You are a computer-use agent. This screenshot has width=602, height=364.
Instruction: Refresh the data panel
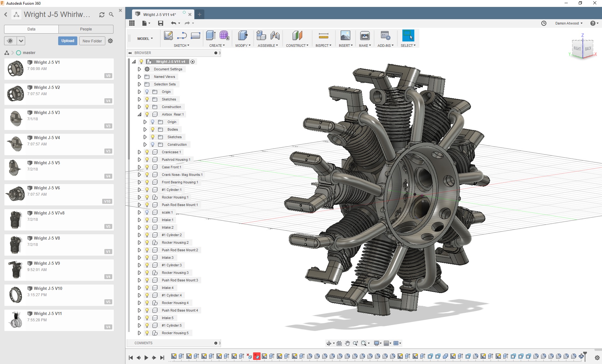102,15
